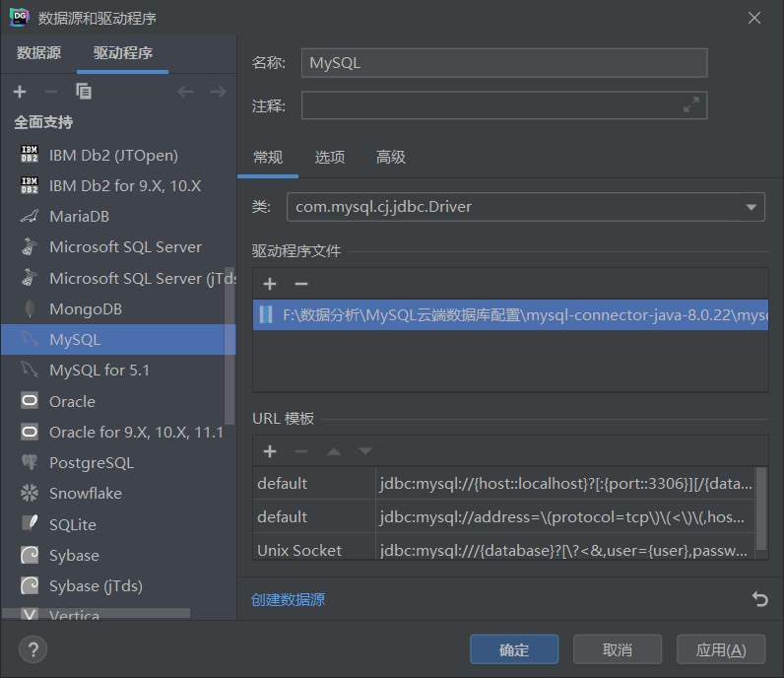Add a new URL template
The image size is (784, 678).
coord(270,451)
